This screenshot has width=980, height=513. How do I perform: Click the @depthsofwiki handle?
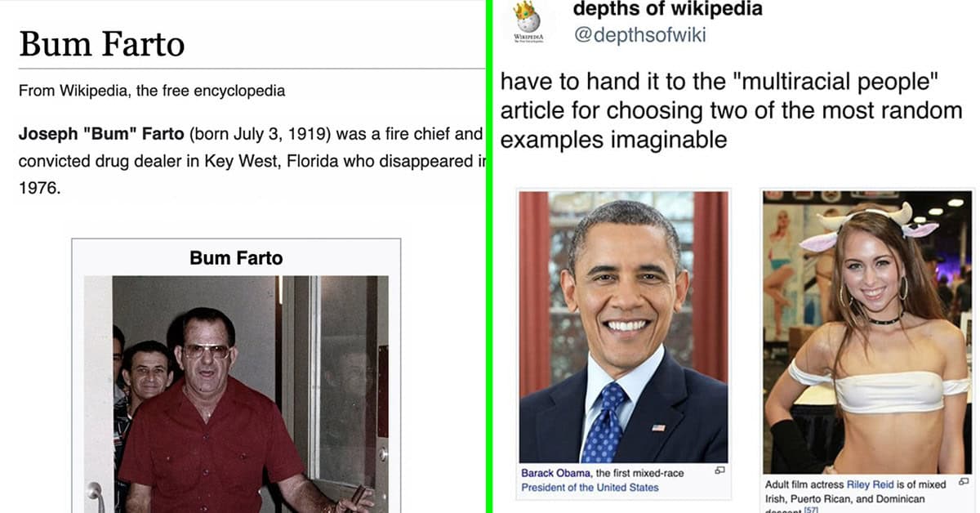(x=639, y=35)
